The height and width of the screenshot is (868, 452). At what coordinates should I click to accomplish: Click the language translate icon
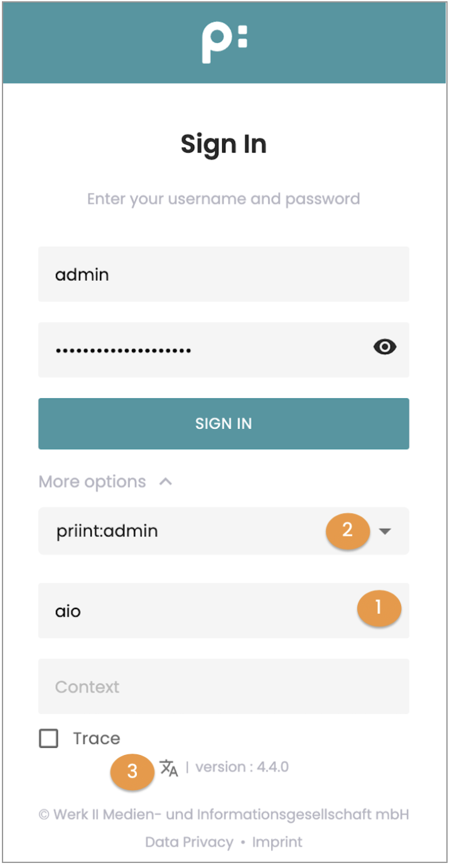pyautogui.click(x=169, y=768)
